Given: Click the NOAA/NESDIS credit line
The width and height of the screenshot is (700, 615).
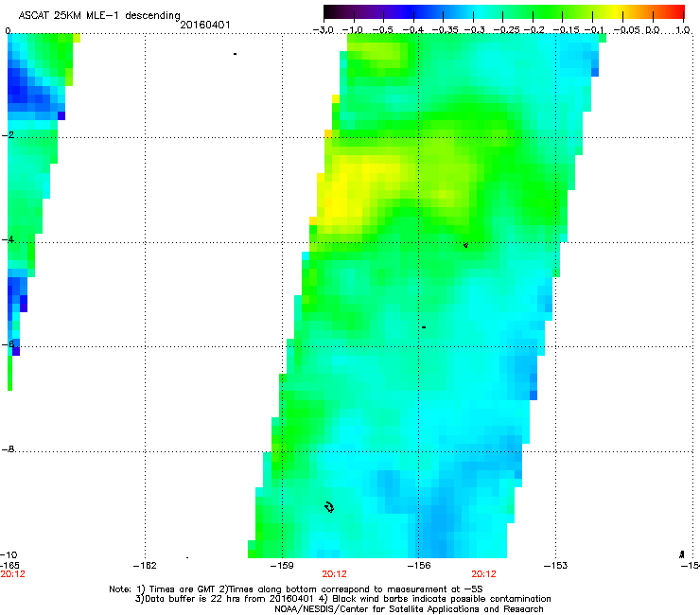Looking at the screenshot, I should [x=409, y=609].
